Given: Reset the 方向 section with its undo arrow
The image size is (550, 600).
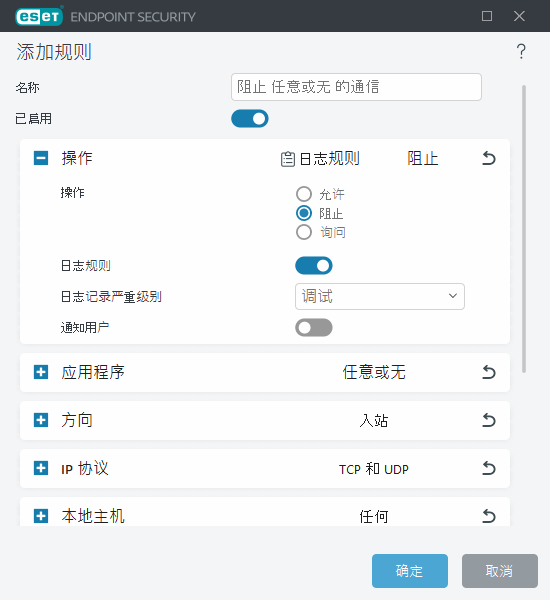Looking at the screenshot, I should point(488,420).
